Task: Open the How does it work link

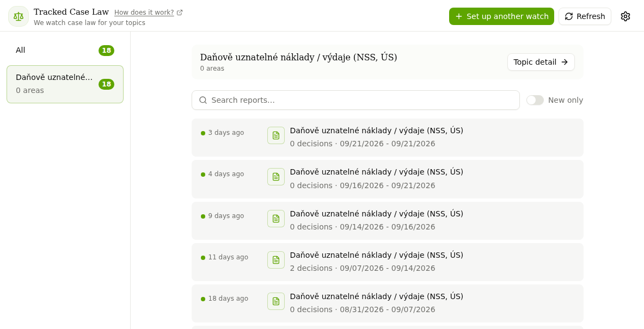Action: (x=144, y=13)
